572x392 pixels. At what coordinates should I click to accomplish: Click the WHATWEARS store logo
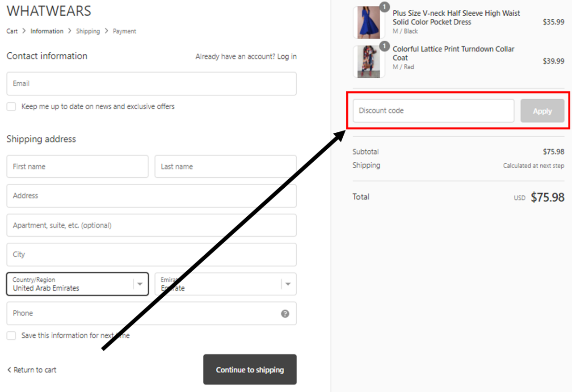point(49,11)
